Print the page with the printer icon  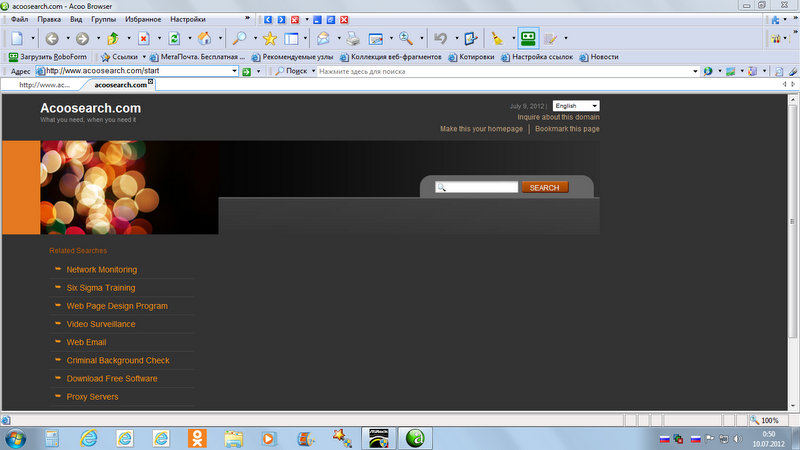(353, 38)
